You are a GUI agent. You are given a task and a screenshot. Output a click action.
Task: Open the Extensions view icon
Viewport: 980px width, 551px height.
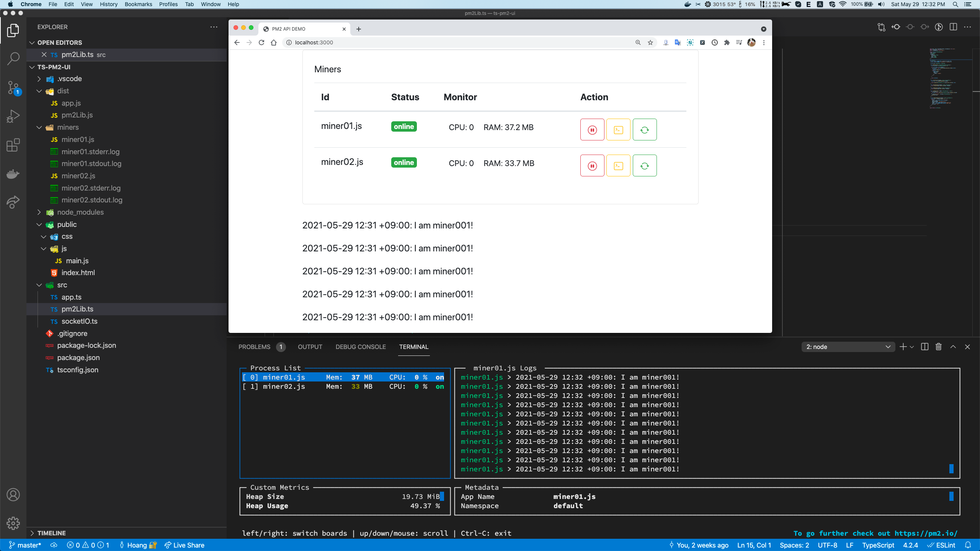tap(13, 145)
